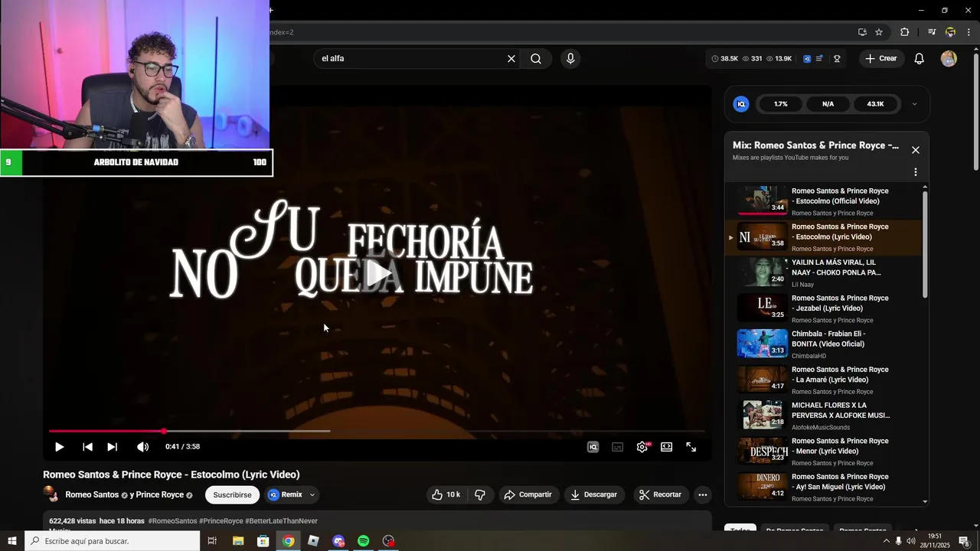
Task: Open the notifications bell
Action: point(920,59)
